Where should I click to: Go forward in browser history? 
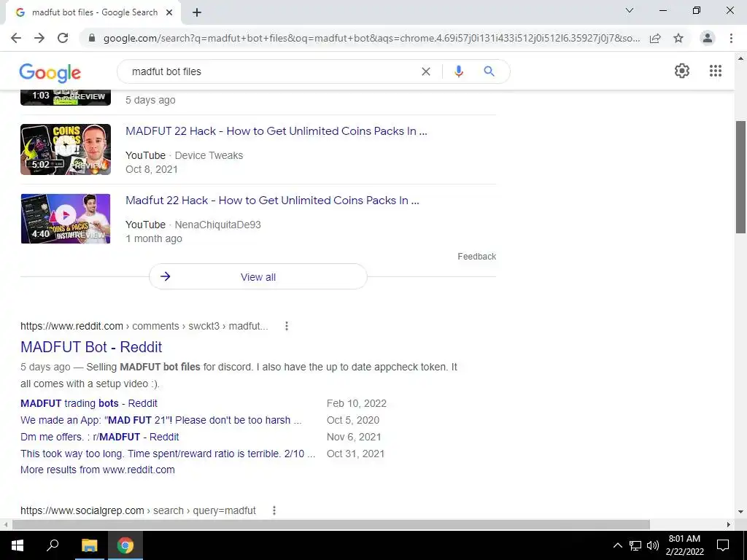[39, 38]
